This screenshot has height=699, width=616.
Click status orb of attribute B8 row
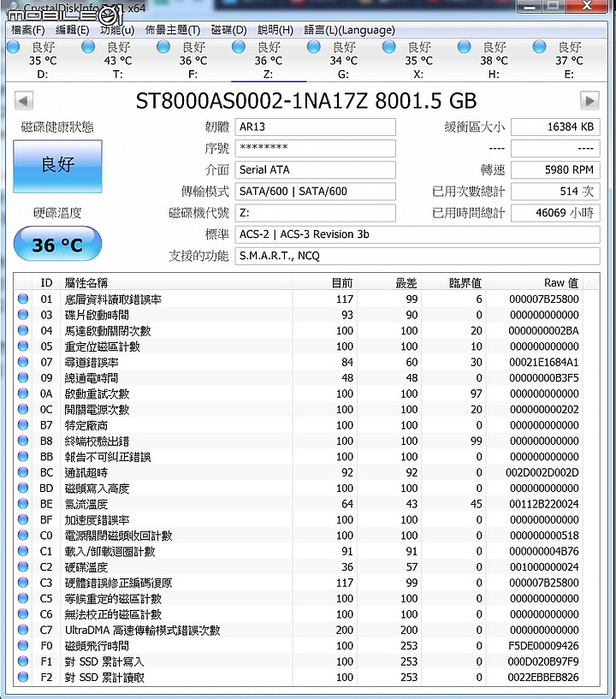click(x=23, y=441)
